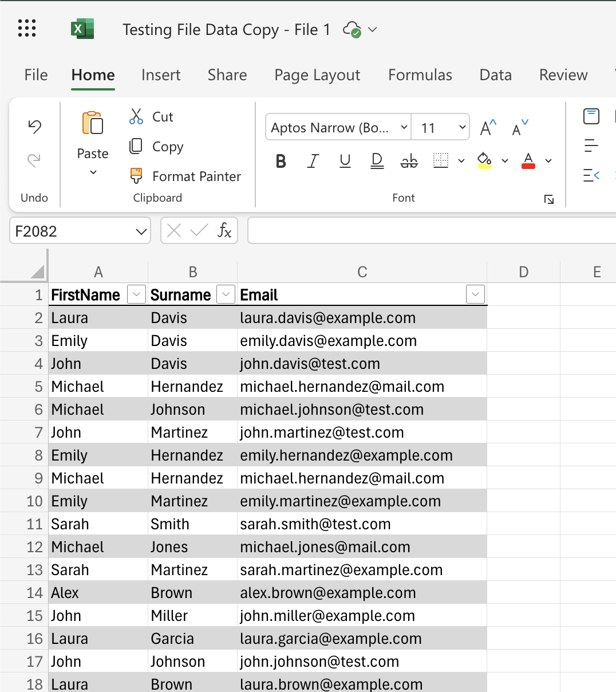This screenshot has width=616, height=692.
Task: Open the Email column filter dropdown
Action: coord(475,294)
